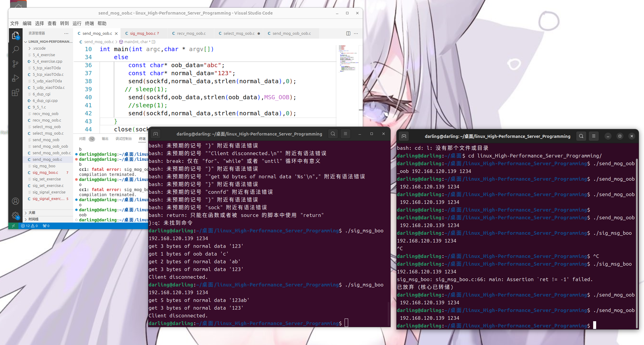The height and width of the screenshot is (345, 644).
Task: Select recv_mog_oob.c in explorer
Action: (x=48, y=120)
